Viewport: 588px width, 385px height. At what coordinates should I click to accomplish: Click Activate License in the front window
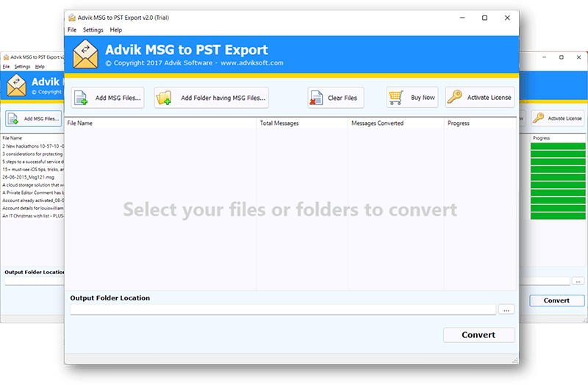pyautogui.click(x=480, y=98)
